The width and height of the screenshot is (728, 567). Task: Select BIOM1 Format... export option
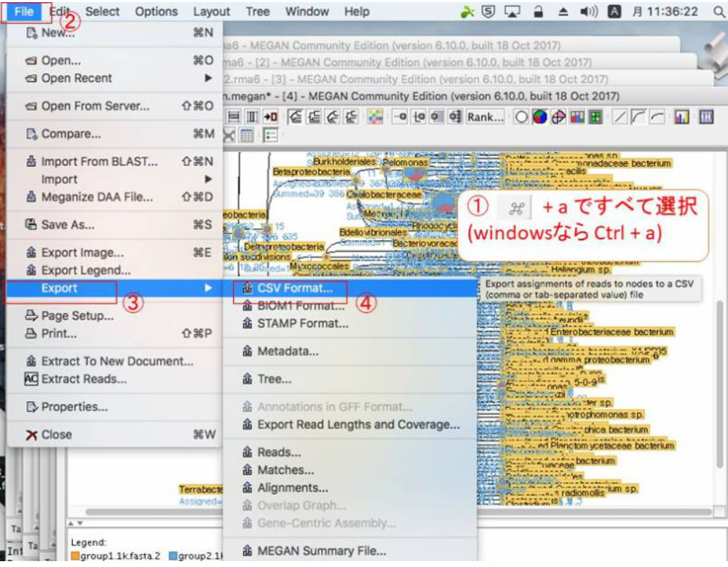(x=351, y=306)
